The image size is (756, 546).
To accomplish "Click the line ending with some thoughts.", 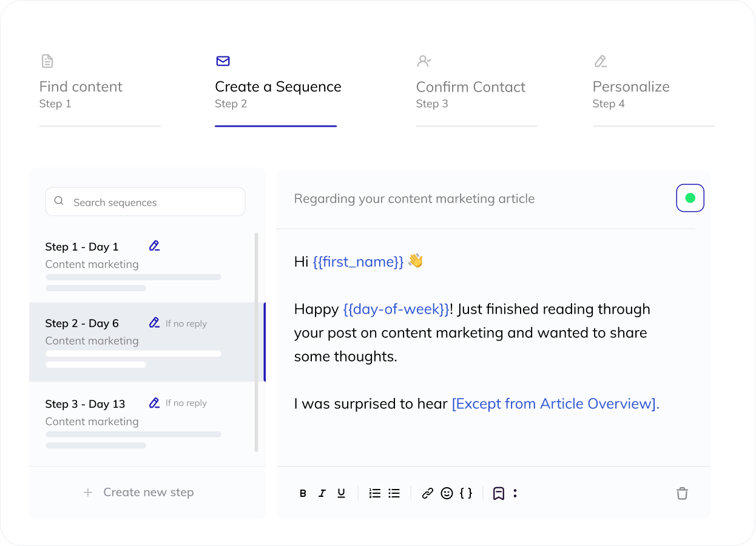I will [x=346, y=357].
